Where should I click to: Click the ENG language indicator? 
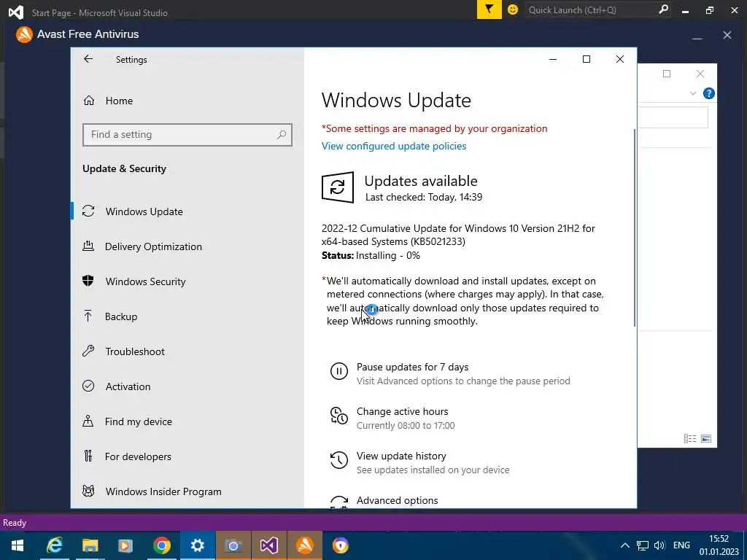[681, 545]
